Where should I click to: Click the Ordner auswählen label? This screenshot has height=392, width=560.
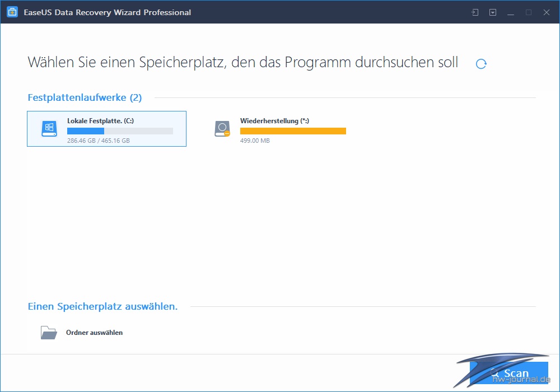pos(94,333)
